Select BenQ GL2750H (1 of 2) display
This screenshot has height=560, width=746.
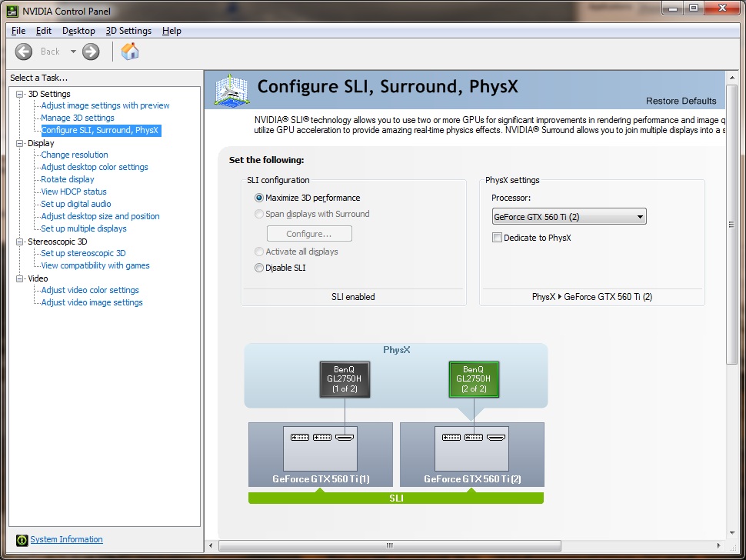[x=345, y=379]
